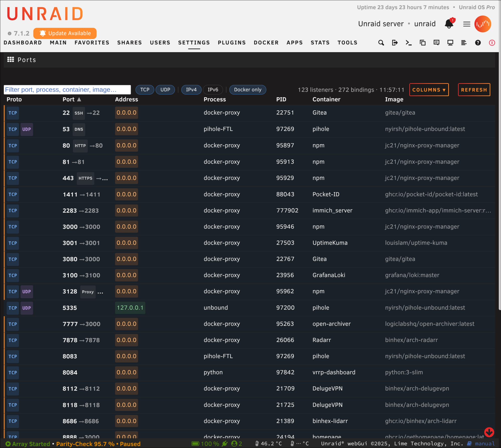Open the search magnifier icon
501x448 pixels.
coord(381,43)
